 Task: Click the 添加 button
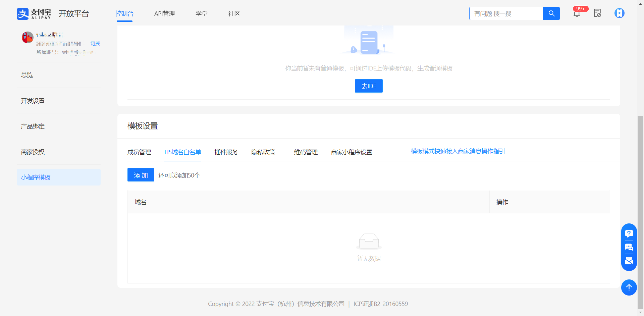[141, 175]
